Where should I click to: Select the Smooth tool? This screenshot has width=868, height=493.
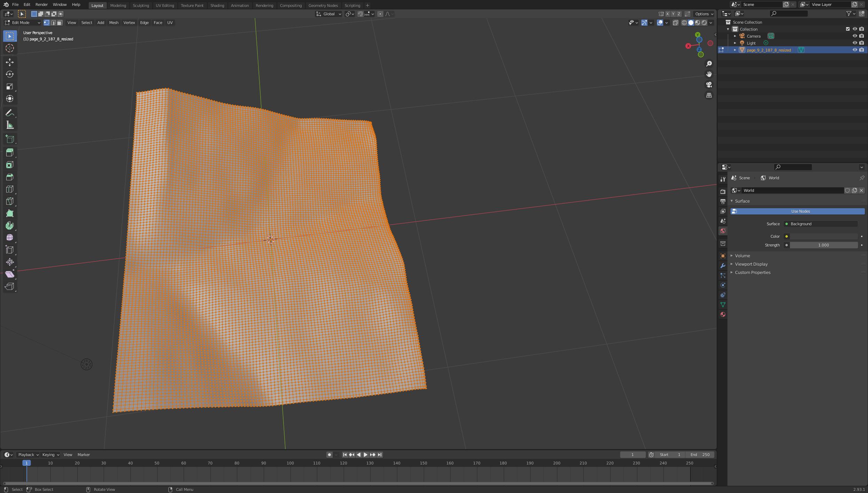pos(10,238)
